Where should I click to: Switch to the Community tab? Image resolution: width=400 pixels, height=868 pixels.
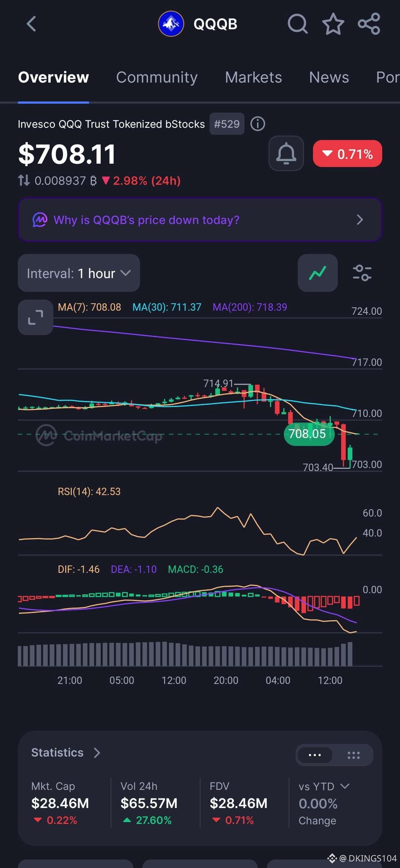click(157, 77)
